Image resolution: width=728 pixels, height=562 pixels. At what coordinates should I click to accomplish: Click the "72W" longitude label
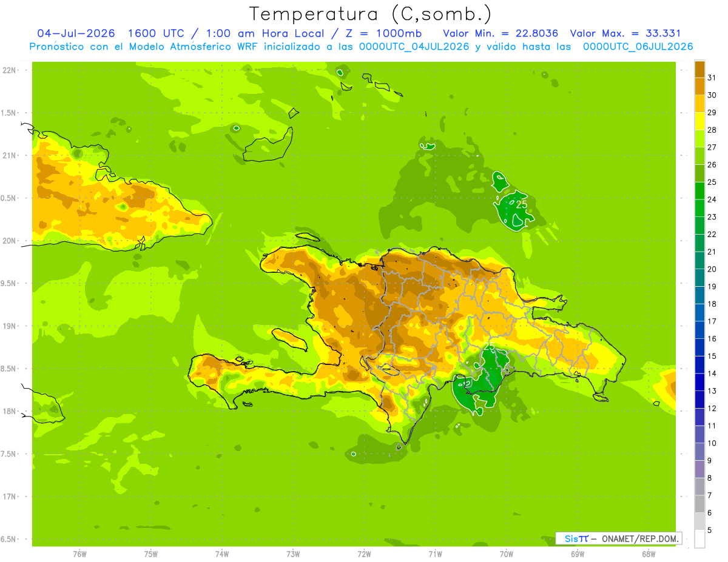365,554
